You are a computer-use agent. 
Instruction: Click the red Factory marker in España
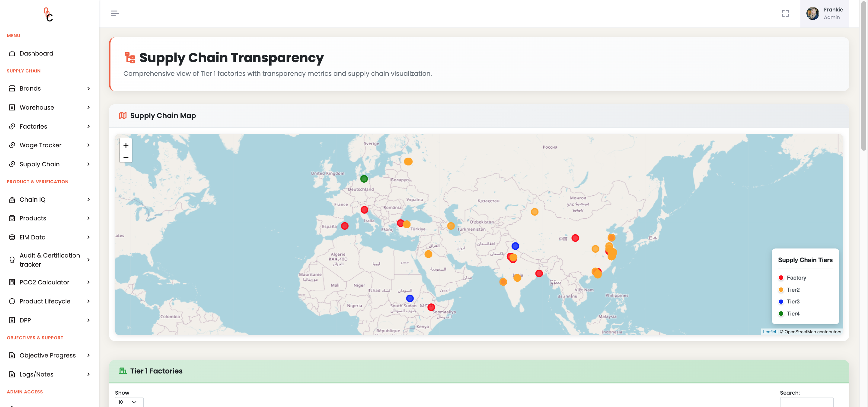344,226
